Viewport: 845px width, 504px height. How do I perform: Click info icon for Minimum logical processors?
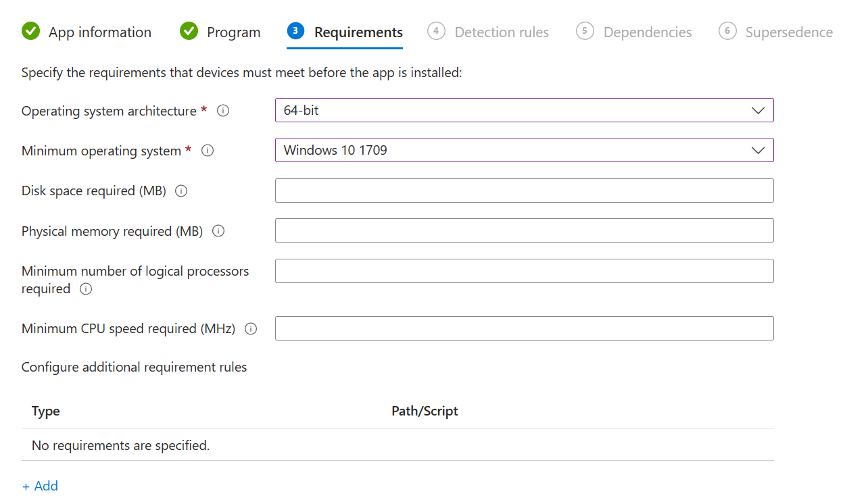(85, 289)
